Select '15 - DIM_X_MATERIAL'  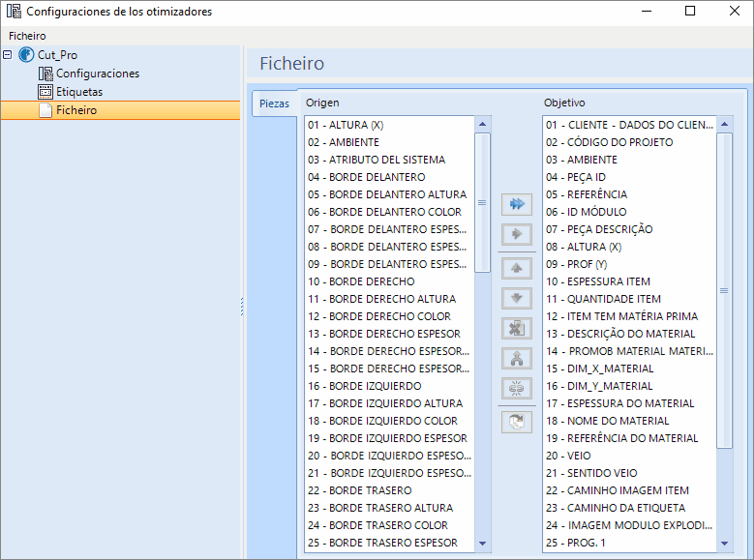[x=629, y=368]
